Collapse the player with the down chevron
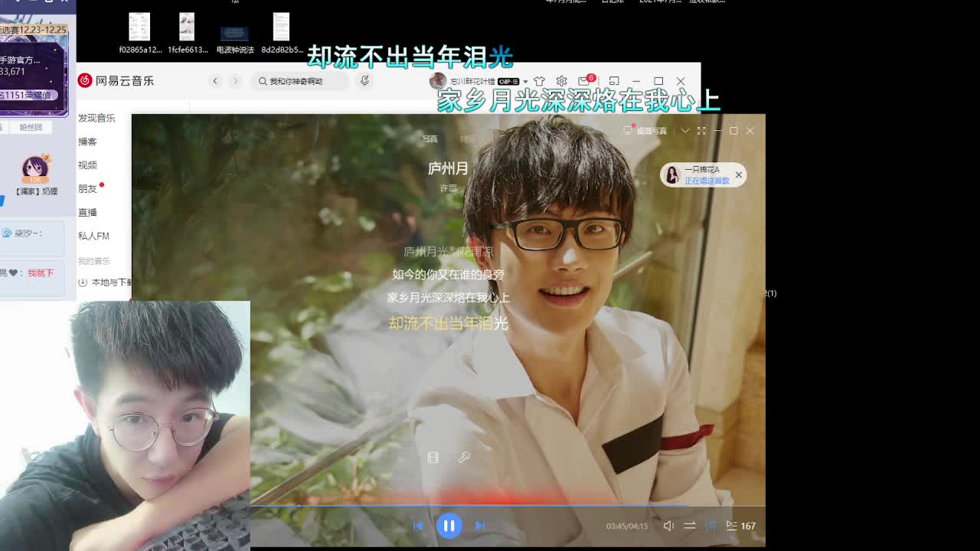 coord(684,131)
